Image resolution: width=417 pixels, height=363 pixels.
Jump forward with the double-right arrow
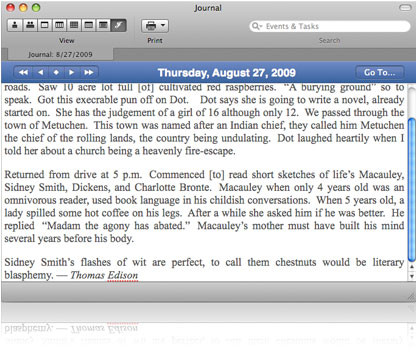coord(89,72)
